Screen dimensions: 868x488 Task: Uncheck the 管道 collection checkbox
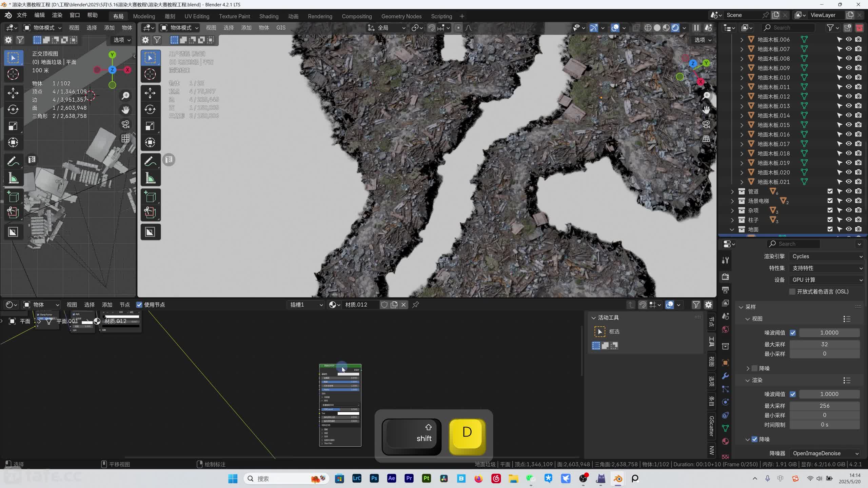[x=830, y=191]
